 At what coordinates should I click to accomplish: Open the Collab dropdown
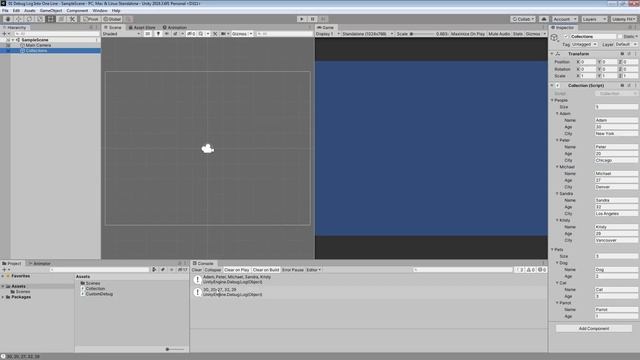tap(523, 19)
